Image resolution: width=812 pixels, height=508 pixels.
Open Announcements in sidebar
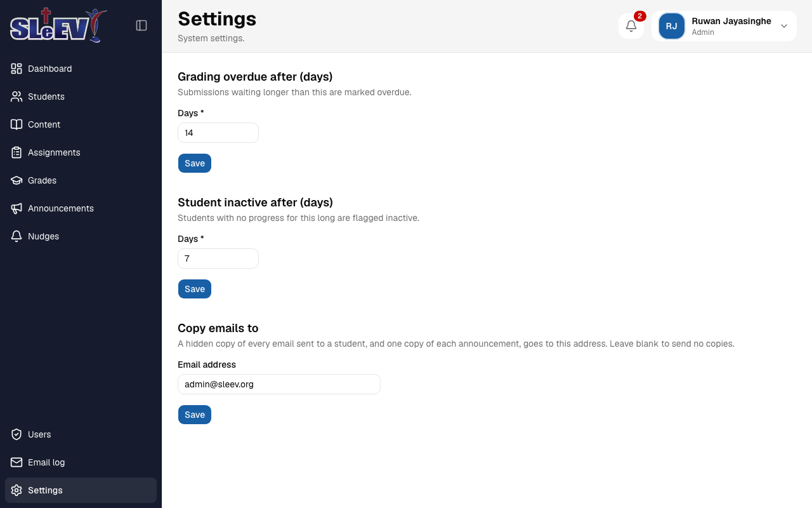pyautogui.click(x=81, y=208)
